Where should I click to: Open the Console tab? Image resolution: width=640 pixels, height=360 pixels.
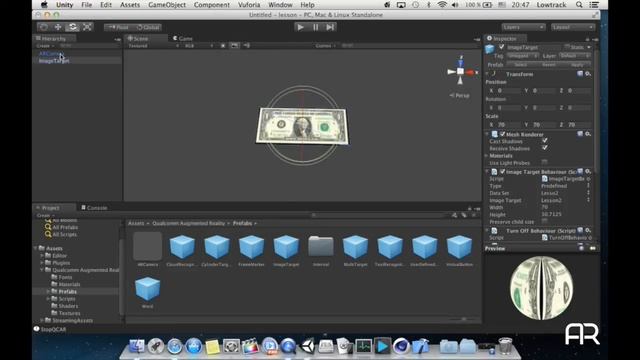(94, 208)
